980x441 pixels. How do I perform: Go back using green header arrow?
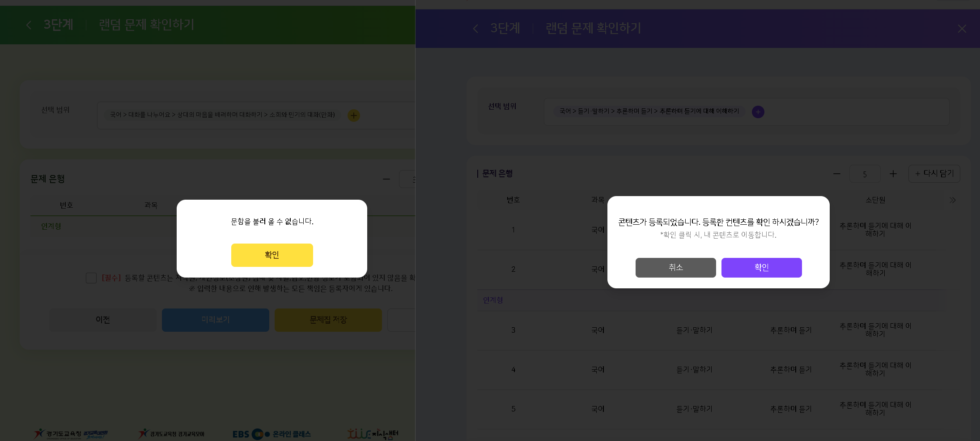pos(29,25)
